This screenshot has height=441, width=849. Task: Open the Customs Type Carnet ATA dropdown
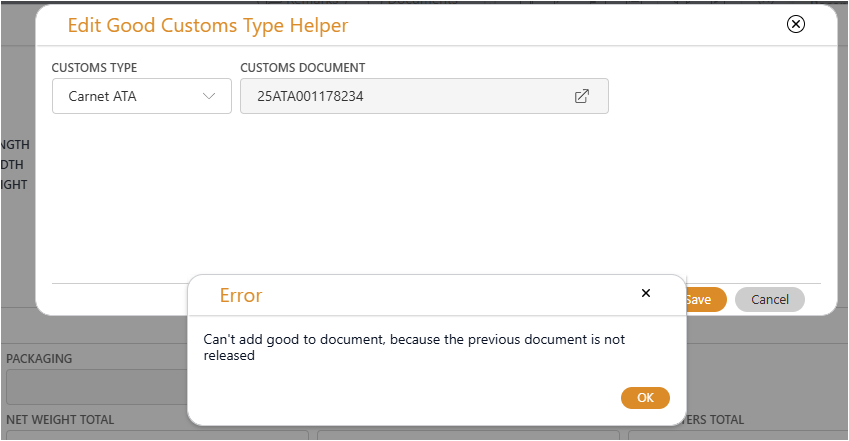click(x=142, y=97)
